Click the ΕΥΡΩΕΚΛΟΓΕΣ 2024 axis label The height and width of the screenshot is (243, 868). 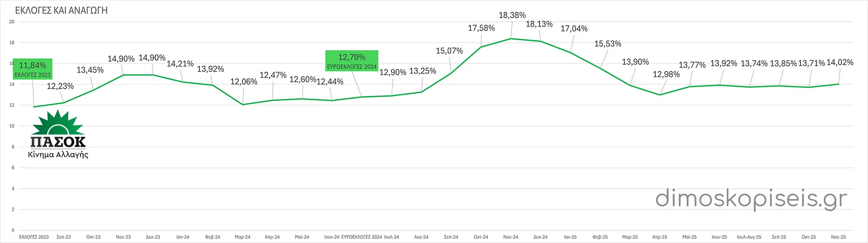(x=361, y=237)
